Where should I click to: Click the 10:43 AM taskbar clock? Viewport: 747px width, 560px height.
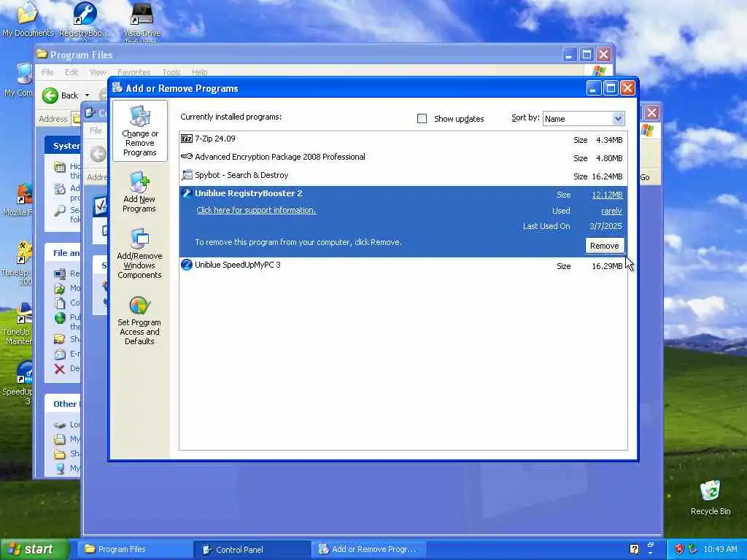pos(720,549)
